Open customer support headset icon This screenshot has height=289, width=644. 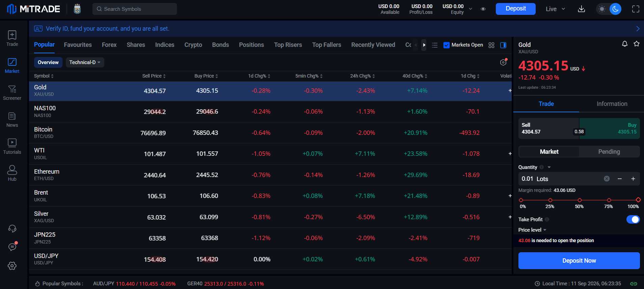click(x=12, y=229)
